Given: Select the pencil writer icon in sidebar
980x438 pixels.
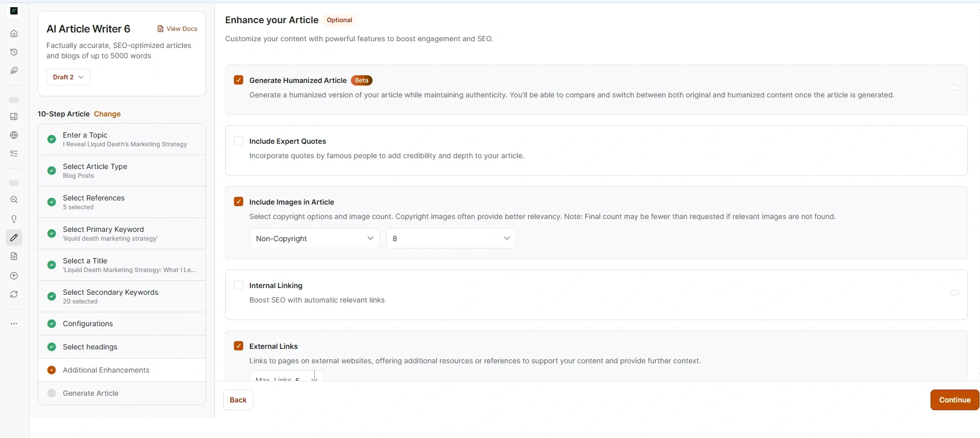Looking at the screenshot, I should tap(14, 238).
